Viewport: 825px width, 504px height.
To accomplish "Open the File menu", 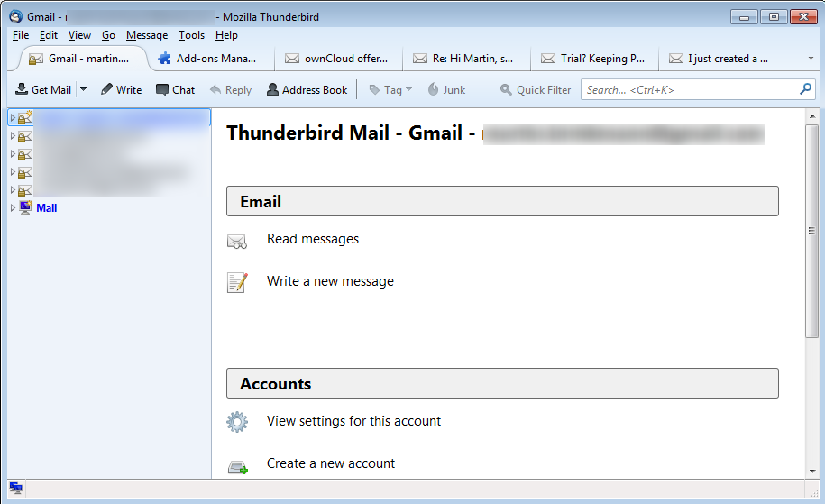I will tap(21, 35).
